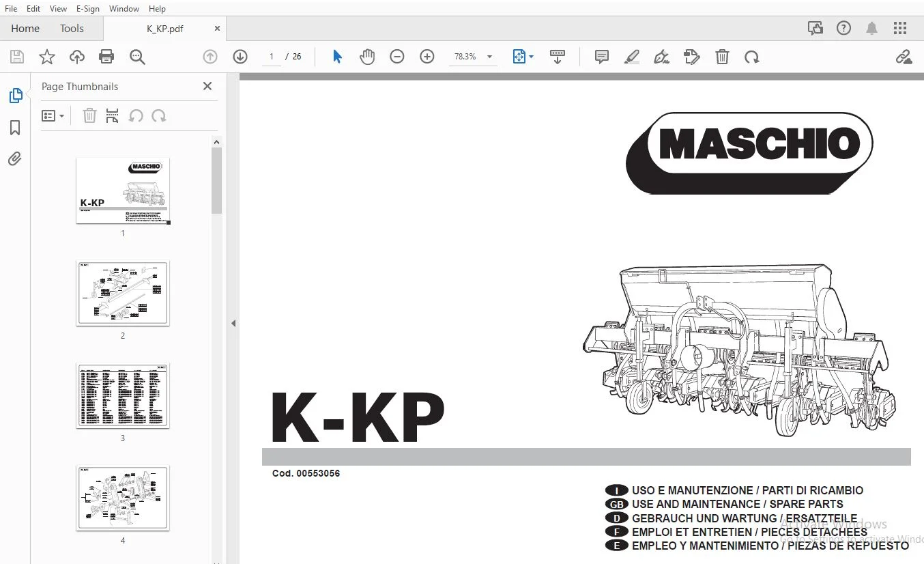Zoom in with plus button

(x=427, y=57)
